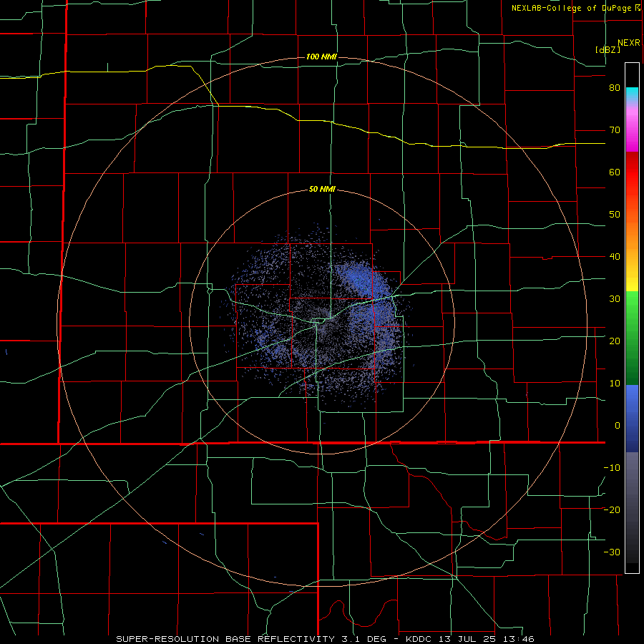Screen dimensions: 644x644
Task: Click the KDDC radar site center point
Action: (x=322, y=323)
